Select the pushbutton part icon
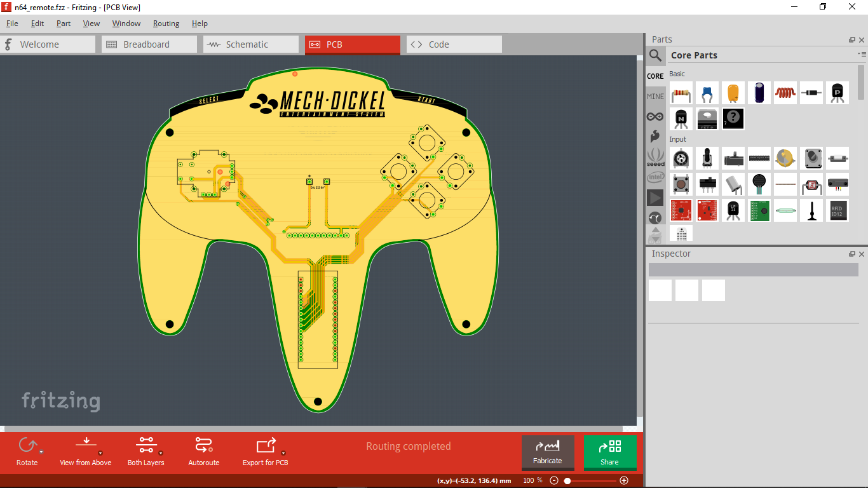This screenshot has width=868, height=488. (682, 184)
